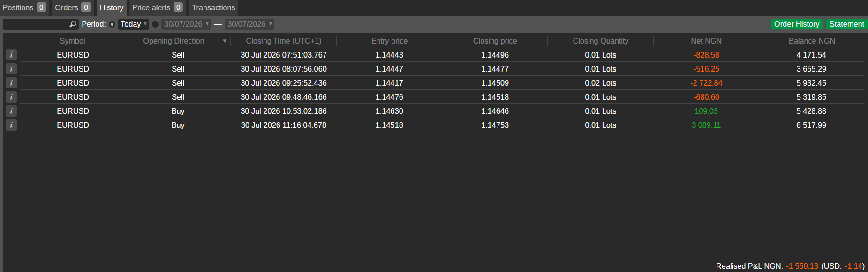Open the Price alerts tab

157,7
